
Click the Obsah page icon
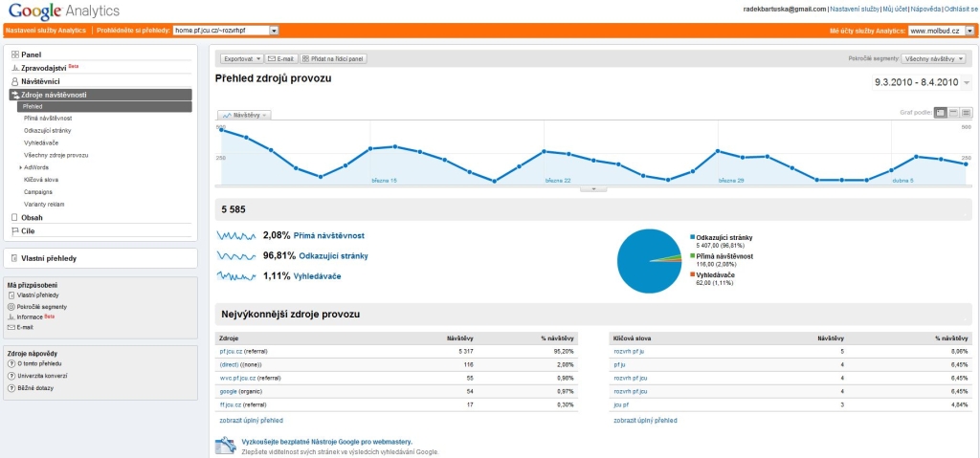(14, 217)
